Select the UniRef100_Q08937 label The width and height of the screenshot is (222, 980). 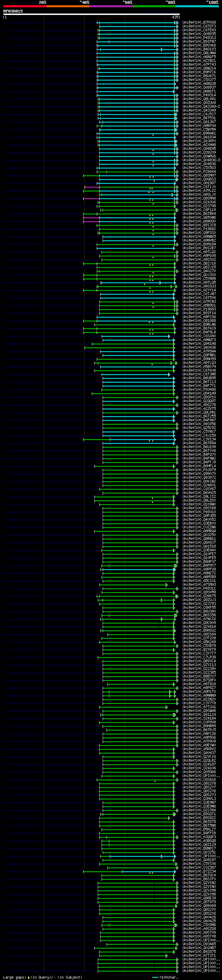click(199, 88)
